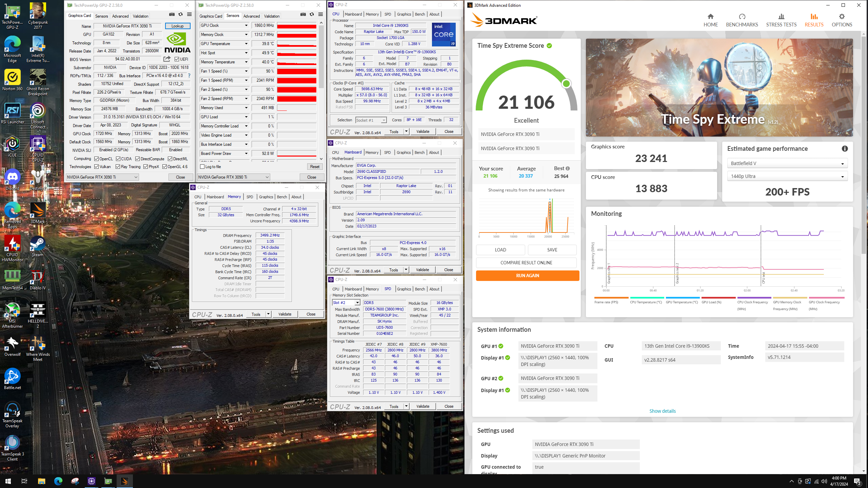Open GPU selection dropdown in Sensors window

(233, 177)
